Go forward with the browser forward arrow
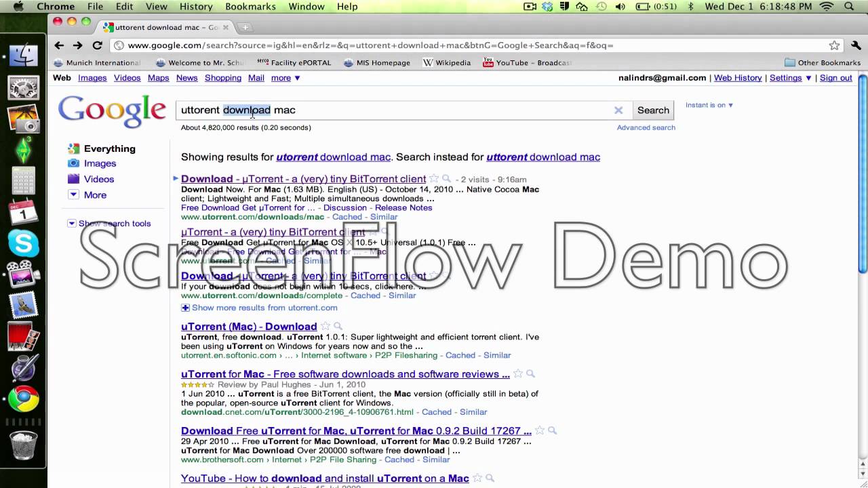This screenshot has height=488, width=868. 78,45
